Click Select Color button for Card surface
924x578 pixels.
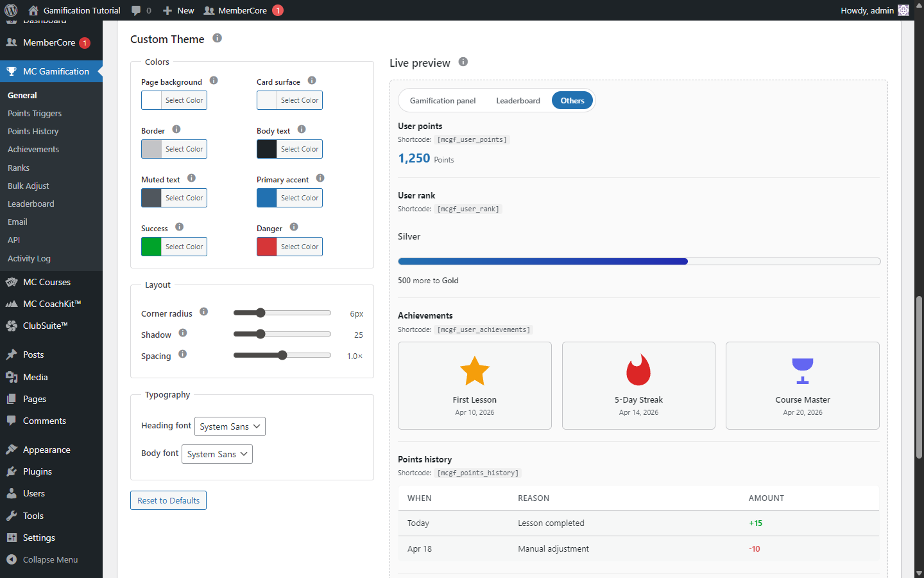pos(300,100)
